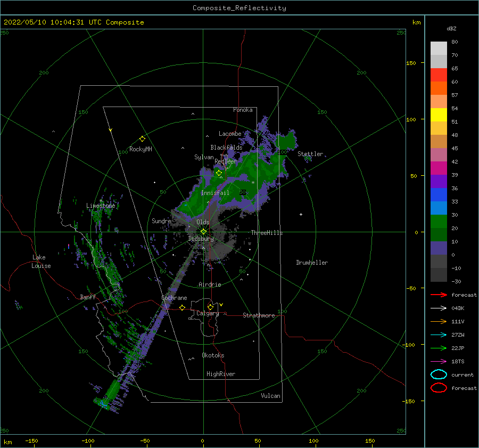The height and width of the screenshot is (448, 479).
Task: Click the Airdrie town label
Action: tap(210, 284)
